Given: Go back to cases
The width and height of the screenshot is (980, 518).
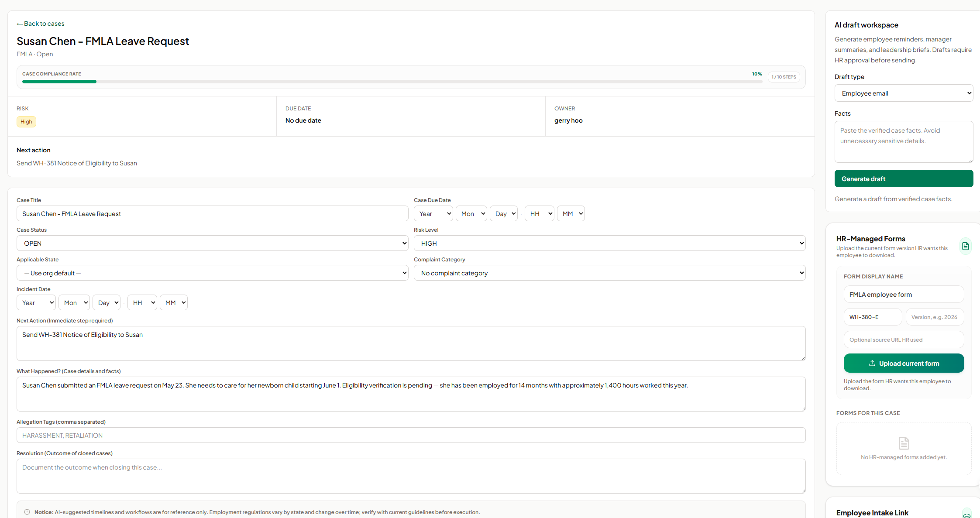Looking at the screenshot, I should (40, 24).
